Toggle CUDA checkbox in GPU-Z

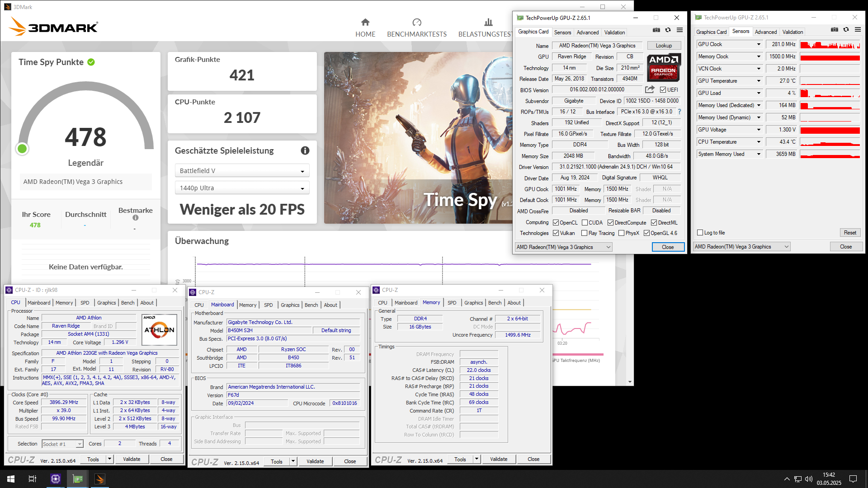[x=585, y=223]
